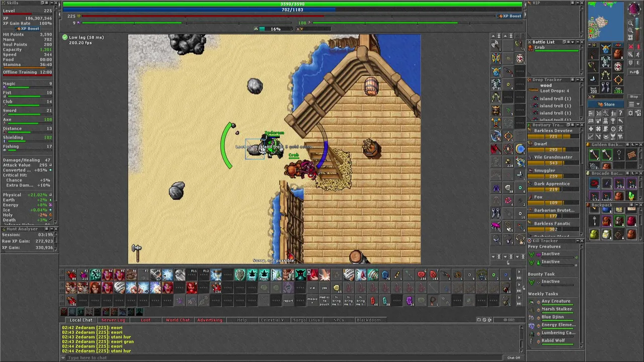Click the top-bar XP Boost button
This screenshot has width=644, height=362.
click(509, 16)
